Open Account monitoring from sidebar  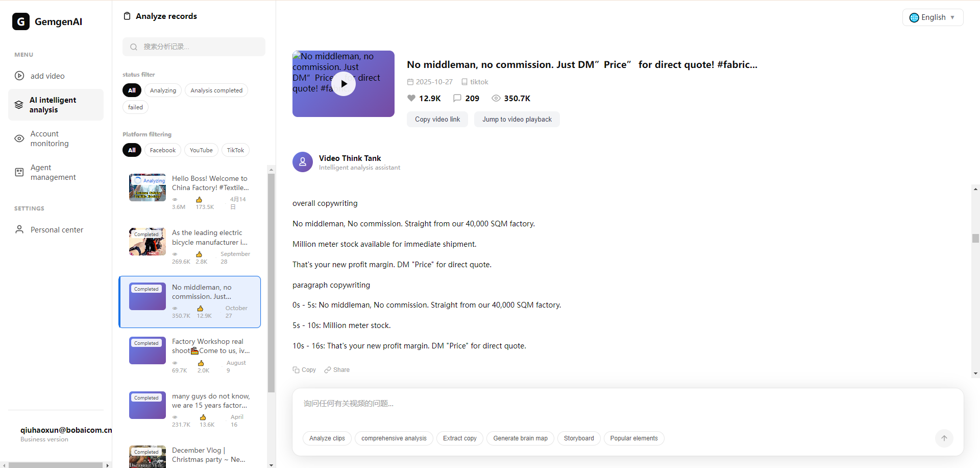49,138
